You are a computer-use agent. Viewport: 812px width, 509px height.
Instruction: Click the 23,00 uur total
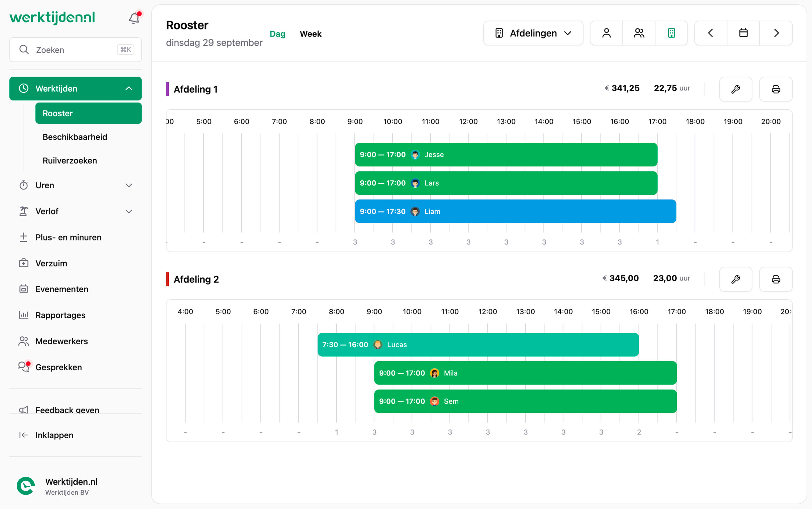[x=671, y=278]
